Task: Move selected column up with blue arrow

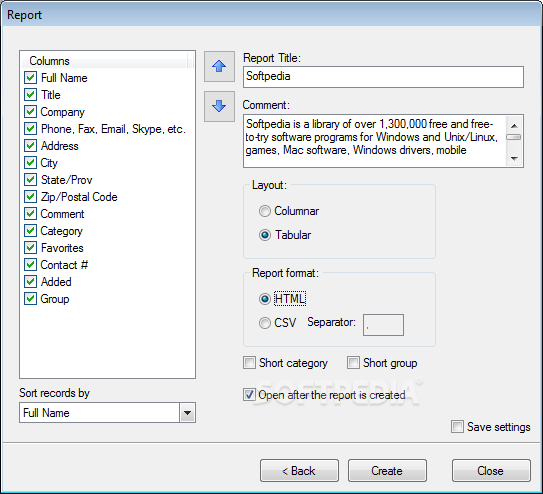Action: (219, 66)
